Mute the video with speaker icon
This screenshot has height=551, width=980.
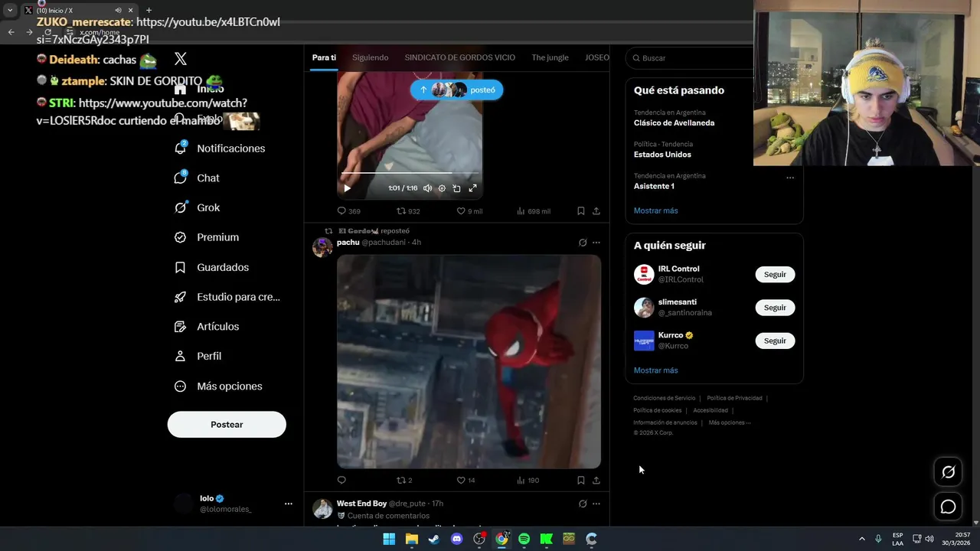tap(427, 188)
